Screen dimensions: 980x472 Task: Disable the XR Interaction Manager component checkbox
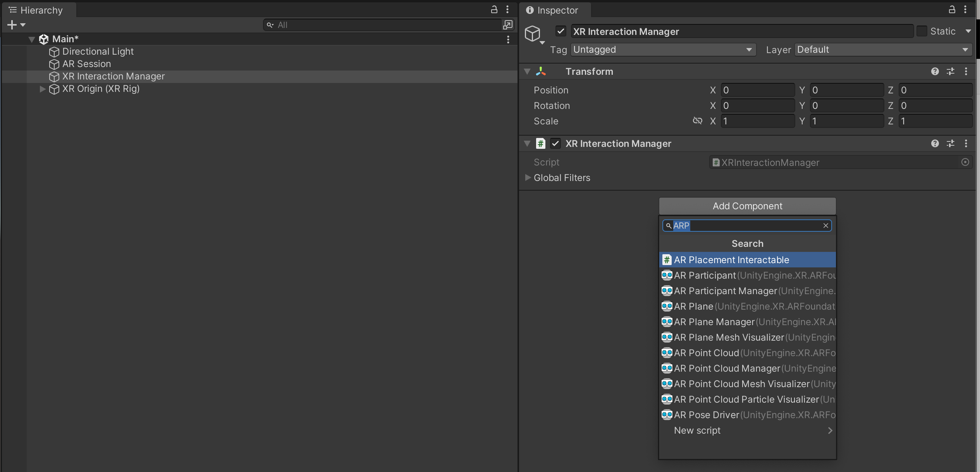click(555, 144)
